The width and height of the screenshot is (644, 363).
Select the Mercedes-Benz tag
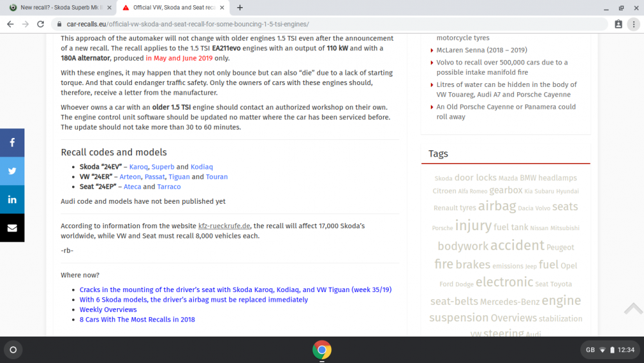click(509, 302)
